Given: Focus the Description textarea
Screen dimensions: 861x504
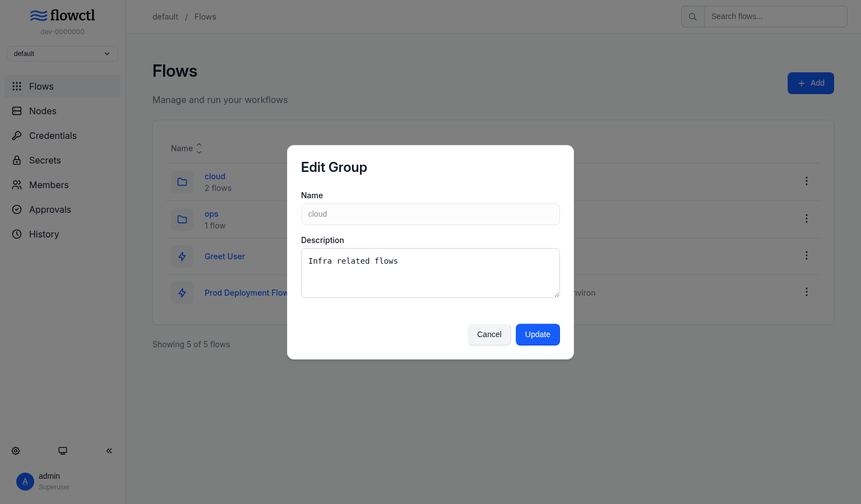Looking at the screenshot, I should 430,273.
